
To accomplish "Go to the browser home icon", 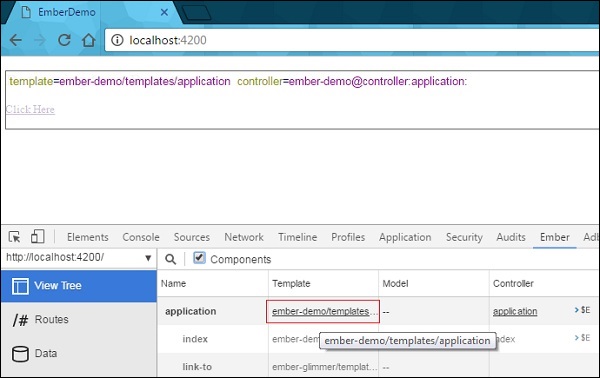I will (x=88, y=40).
